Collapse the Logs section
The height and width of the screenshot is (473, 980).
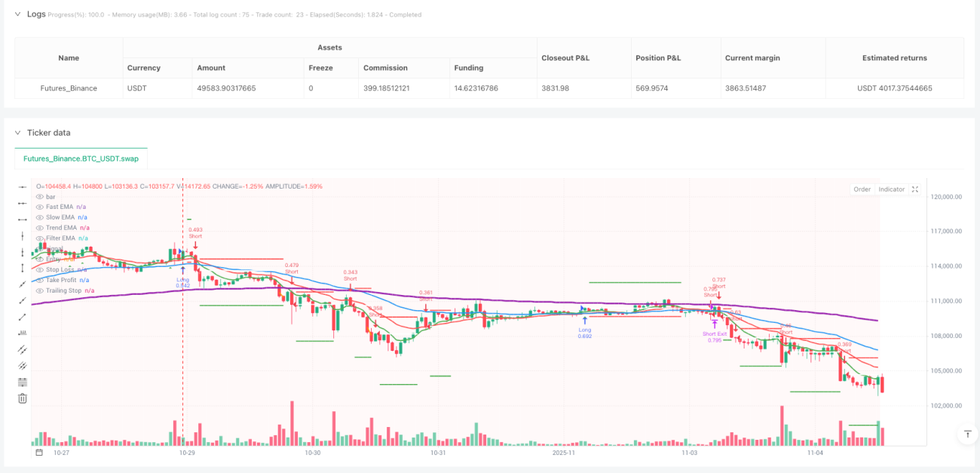pos(18,14)
